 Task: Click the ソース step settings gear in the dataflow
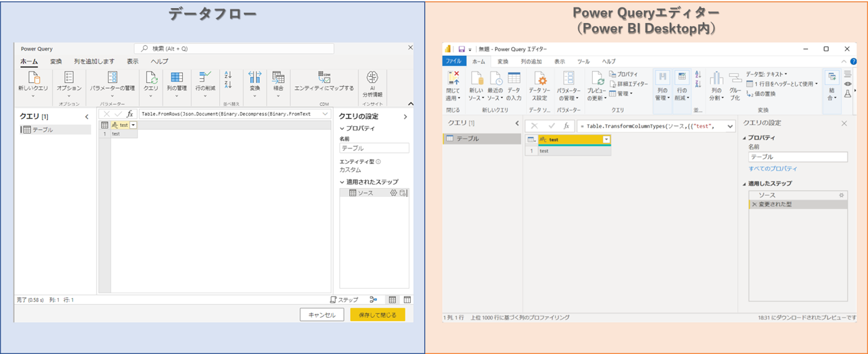[x=394, y=193]
